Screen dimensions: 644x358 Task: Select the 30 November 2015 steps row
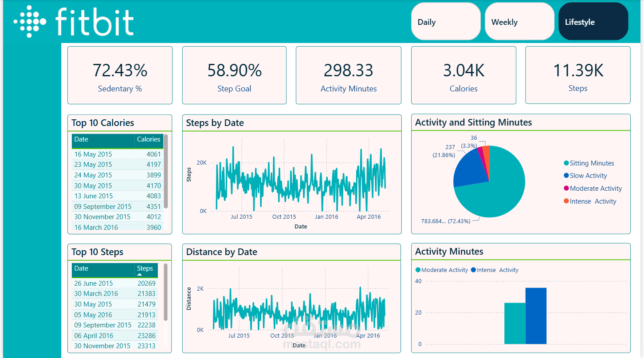(115, 346)
